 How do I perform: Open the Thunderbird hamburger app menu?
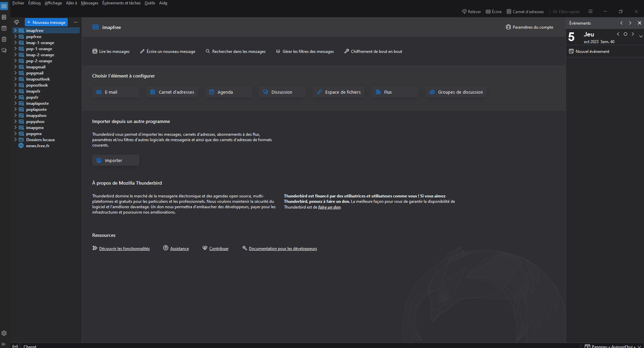591,11
